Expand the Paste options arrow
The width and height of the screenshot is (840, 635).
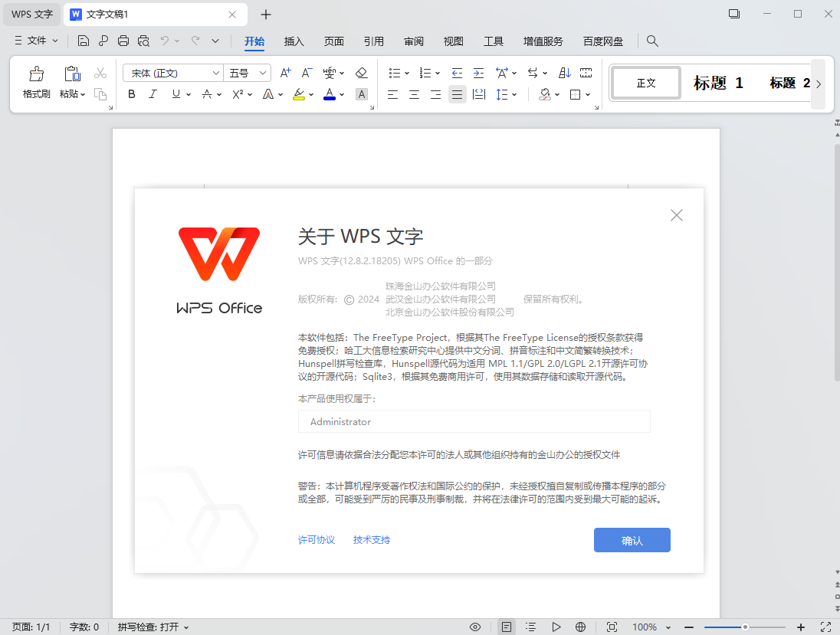[x=83, y=95]
